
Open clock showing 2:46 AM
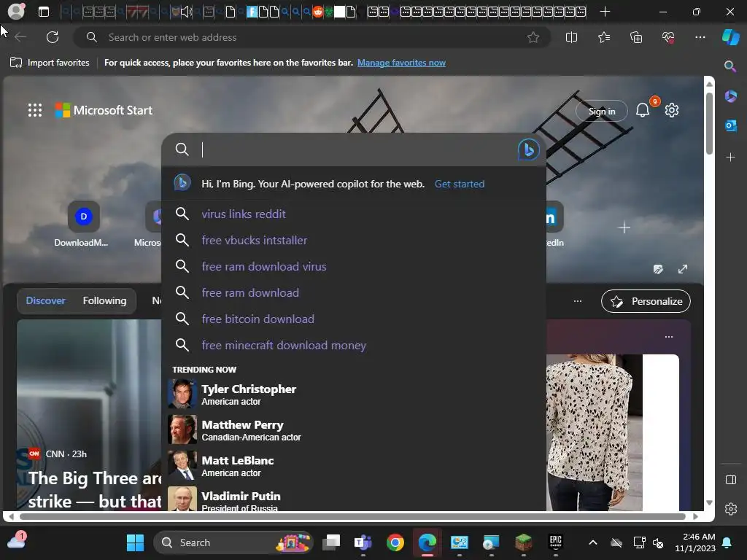point(695,542)
